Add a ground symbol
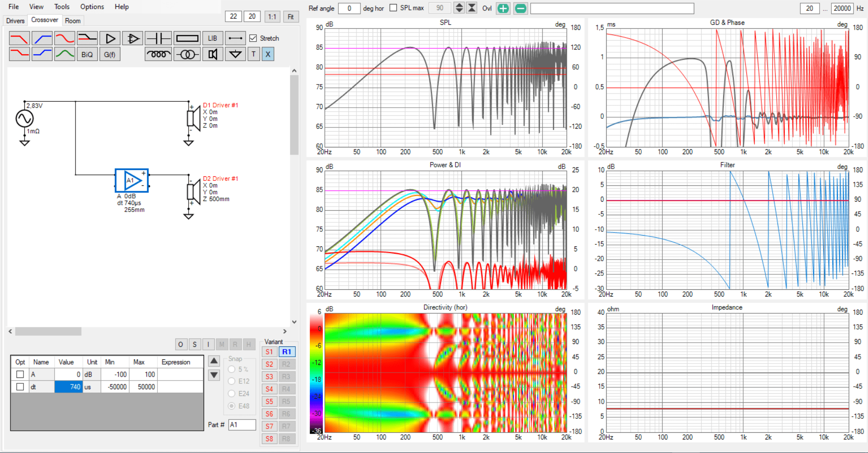The image size is (868, 453). [x=235, y=54]
